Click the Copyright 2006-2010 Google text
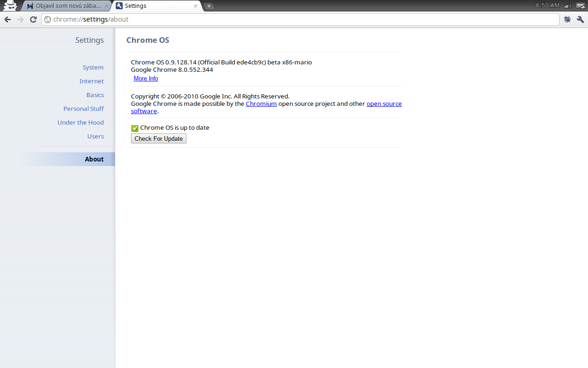The image size is (588, 368). pyautogui.click(x=210, y=96)
